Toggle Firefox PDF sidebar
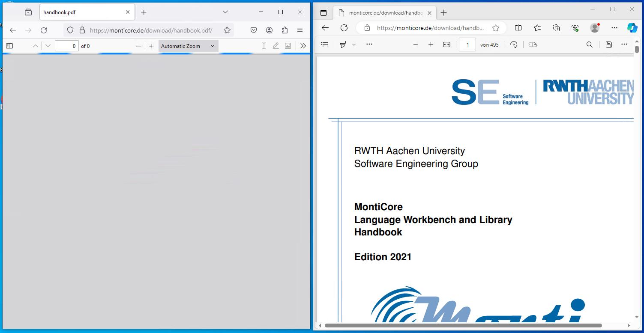 (x=9, y=46)
